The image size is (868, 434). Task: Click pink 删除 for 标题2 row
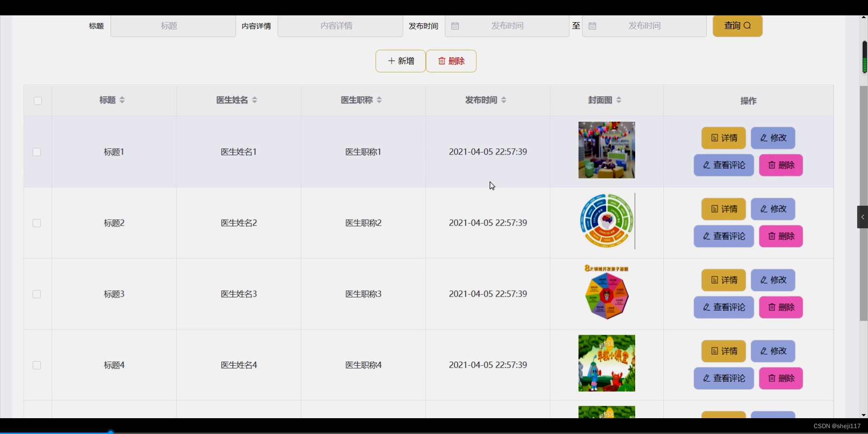(x=781, y=236)
